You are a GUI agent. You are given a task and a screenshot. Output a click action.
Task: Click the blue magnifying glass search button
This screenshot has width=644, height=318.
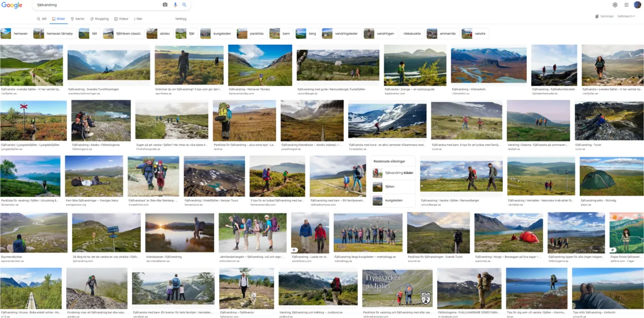[184, 5]
